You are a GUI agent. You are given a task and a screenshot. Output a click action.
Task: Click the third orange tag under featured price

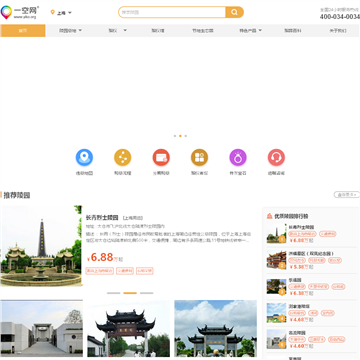(145, 271)
